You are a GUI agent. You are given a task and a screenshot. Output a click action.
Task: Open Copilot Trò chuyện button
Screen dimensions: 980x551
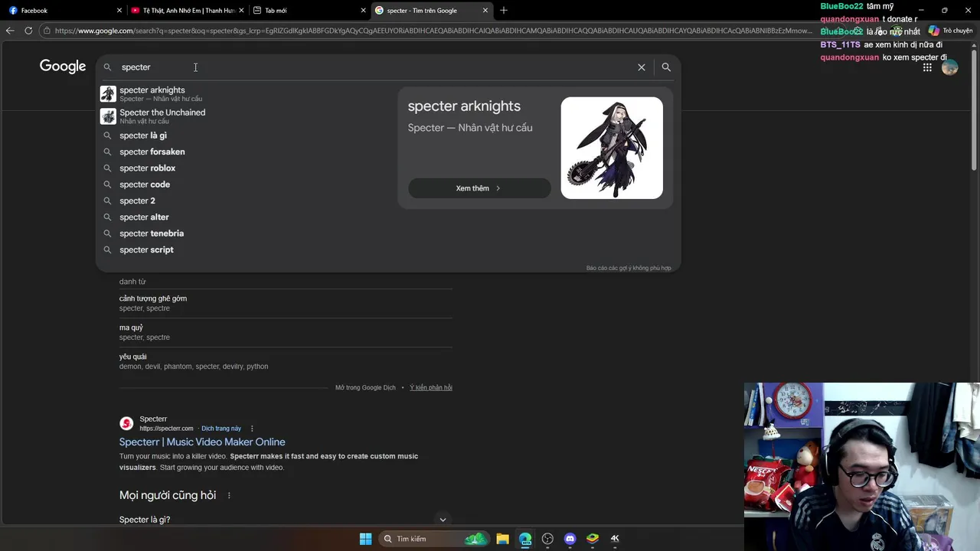point(950,31)
